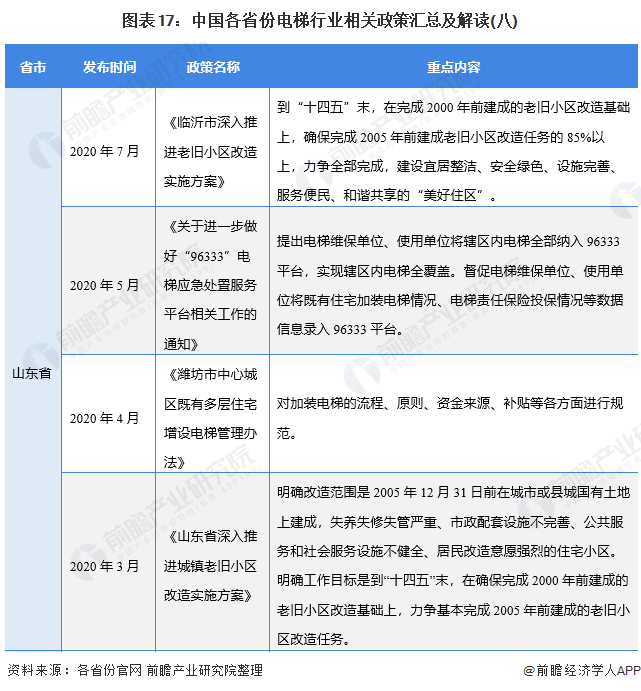The image size is (641, 691).
Task: Open the 96333 电梯应急处置服务平台 notice policy name
Action: pos(212,285)
